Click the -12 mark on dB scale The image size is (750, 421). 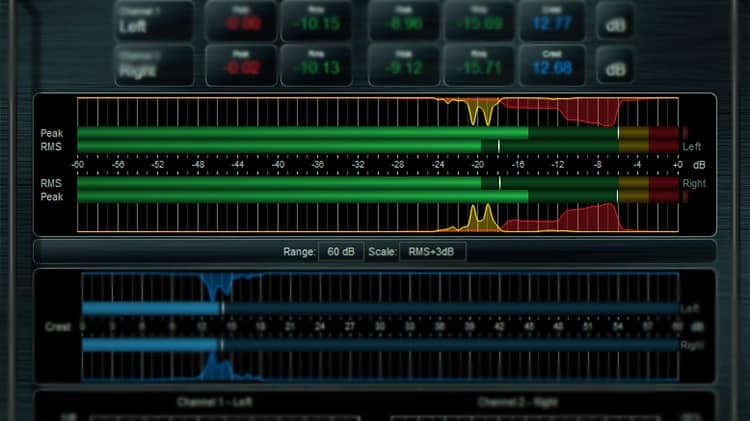[x=558, y=165]
